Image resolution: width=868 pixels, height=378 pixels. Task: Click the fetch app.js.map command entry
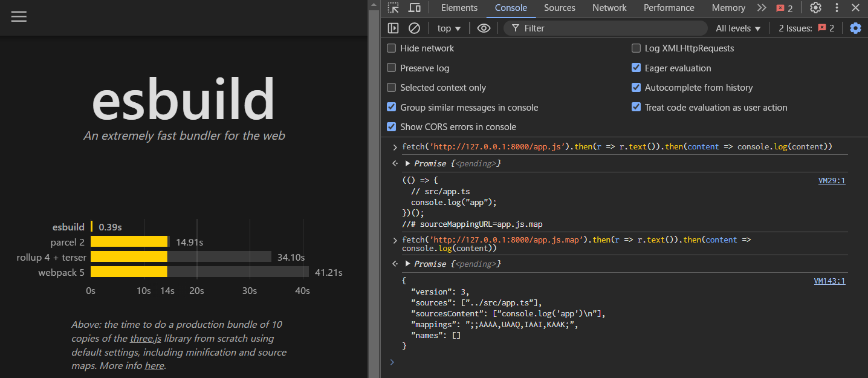pos(577,244)
